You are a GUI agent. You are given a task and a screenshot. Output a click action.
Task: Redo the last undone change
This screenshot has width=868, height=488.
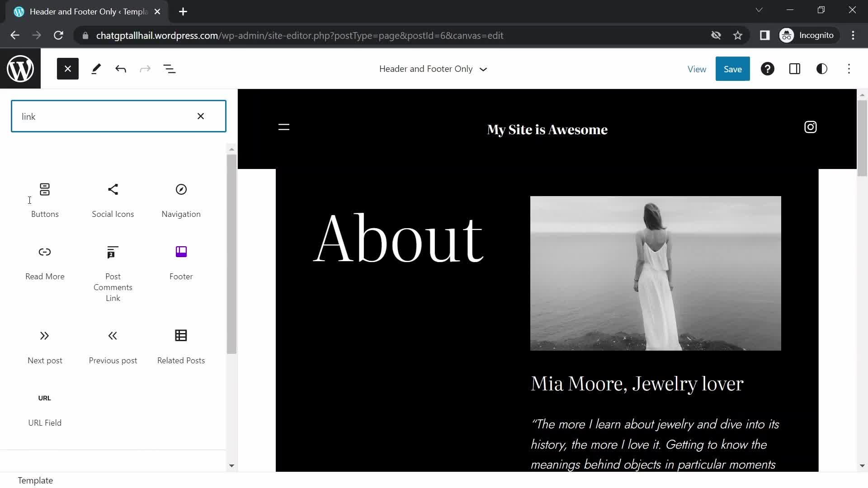point(145,69)
